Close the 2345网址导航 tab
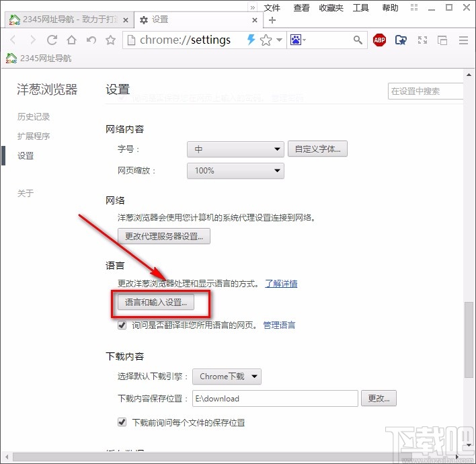The height and width of the screenshot is (464, 476). tap(125, 20)
